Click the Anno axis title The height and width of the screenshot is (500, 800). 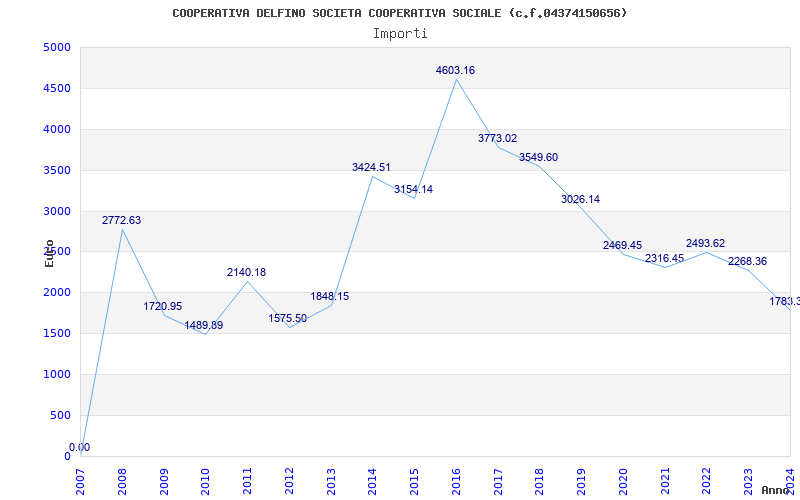pos(775,490)
